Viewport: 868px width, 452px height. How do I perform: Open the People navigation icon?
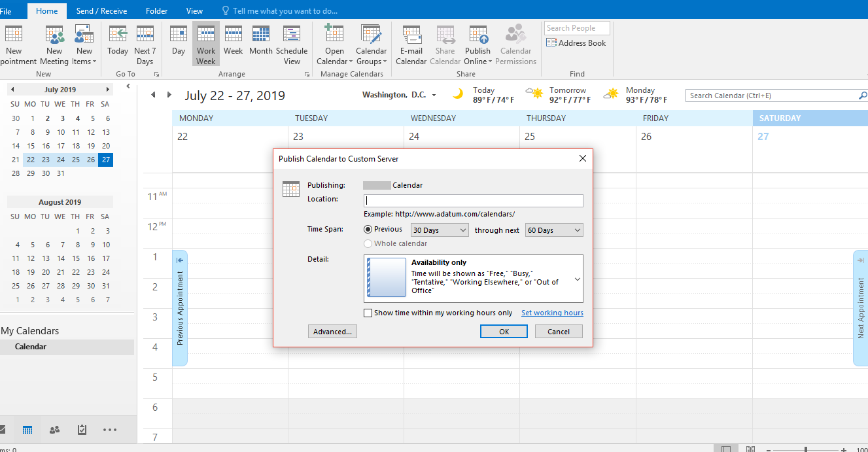point(54,430)
